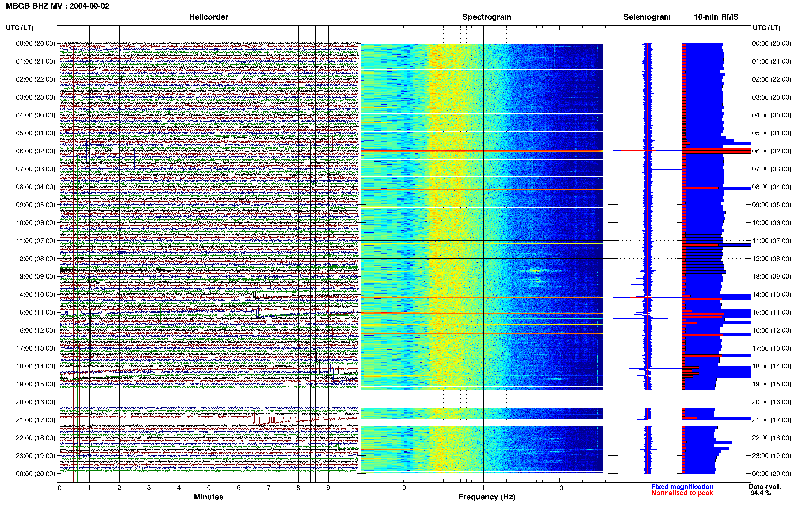Click the left 'UTC (LT)' axis header

19,28
